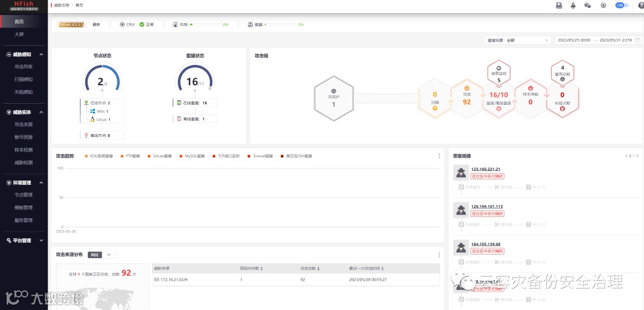The width and height of the screenshot is (644, 310).
Task: Click the 登录/高危登录 16/10 hexagon
Action: click(x=499, y=99)
